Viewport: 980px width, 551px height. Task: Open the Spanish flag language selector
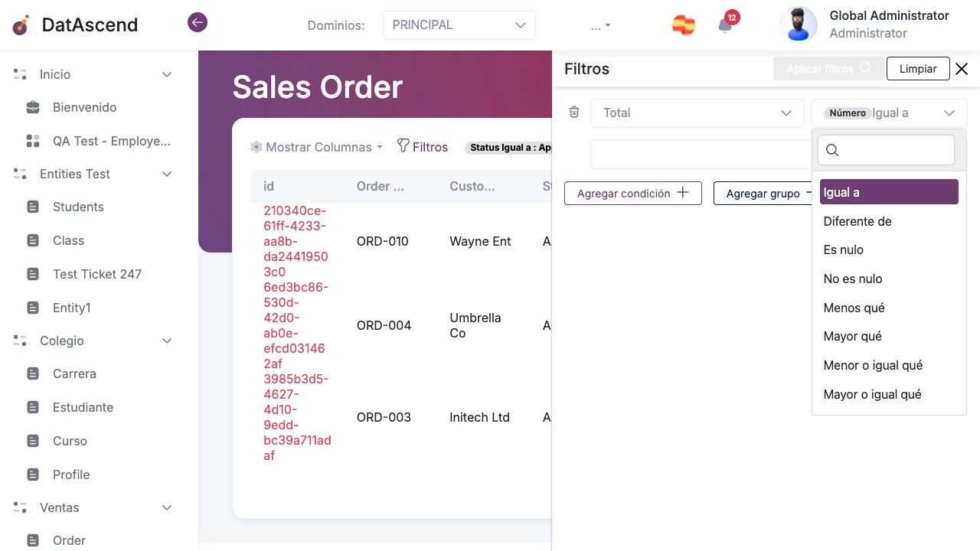684,25
